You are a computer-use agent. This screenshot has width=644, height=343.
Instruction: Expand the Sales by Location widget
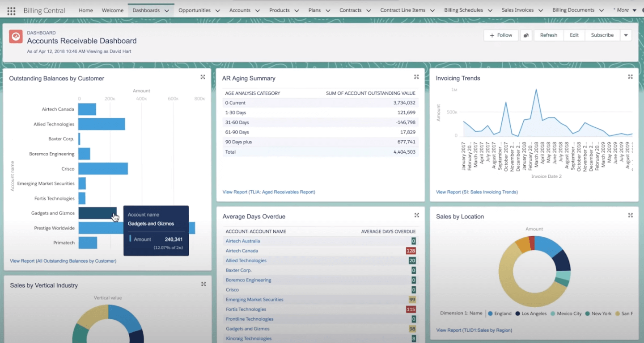(x=630, y=215)
